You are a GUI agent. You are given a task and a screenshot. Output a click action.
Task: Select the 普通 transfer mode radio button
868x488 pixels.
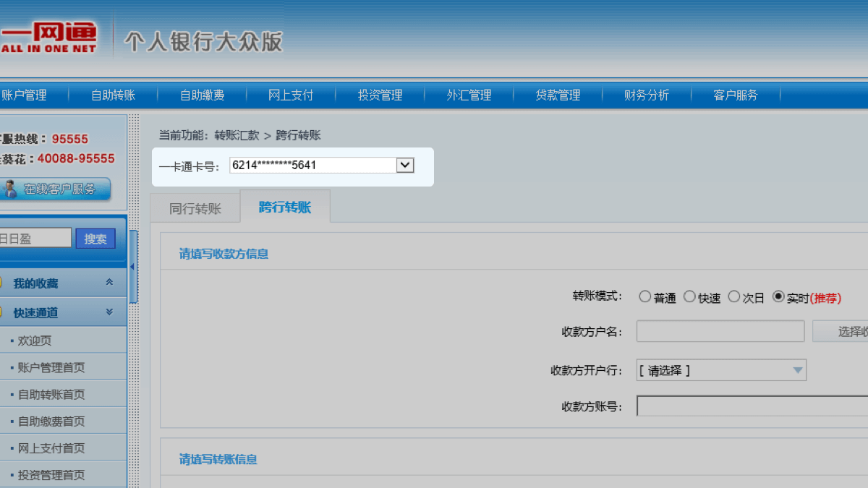644,297
